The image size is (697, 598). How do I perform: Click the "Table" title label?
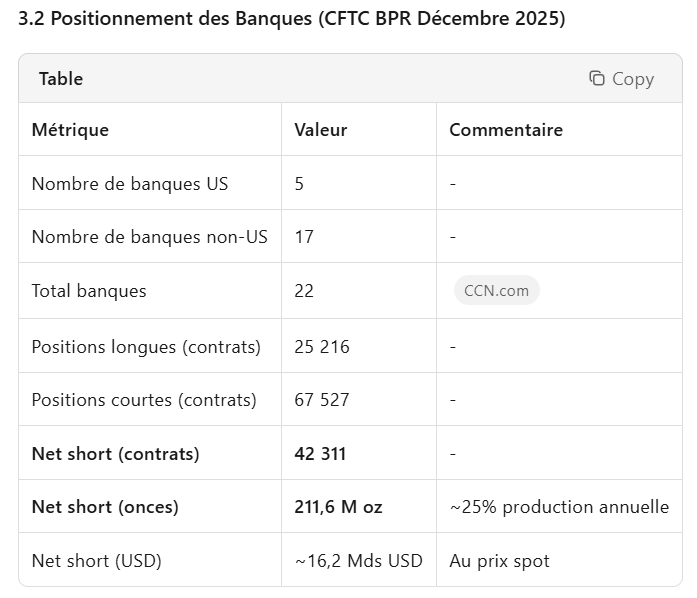(x=61, y=79)
